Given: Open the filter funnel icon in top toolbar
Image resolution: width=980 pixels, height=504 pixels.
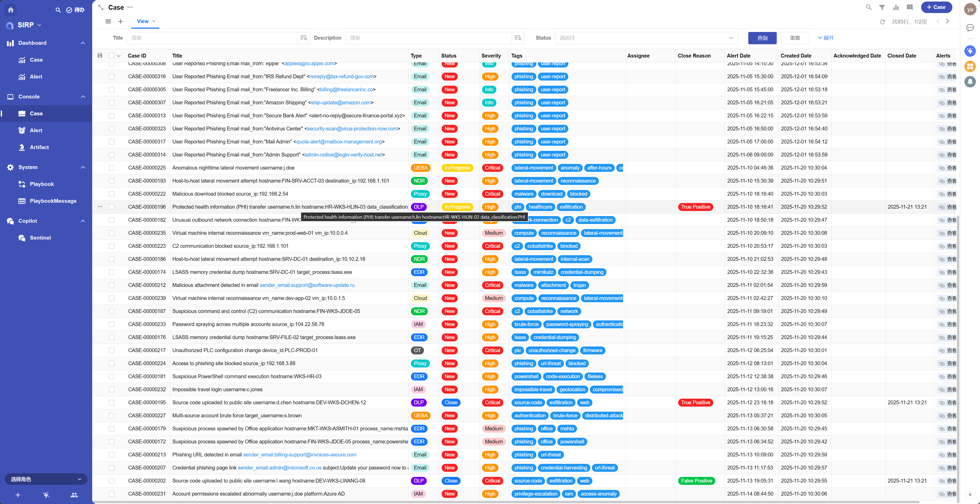Looking at the screenshot, I should point(882,7).
